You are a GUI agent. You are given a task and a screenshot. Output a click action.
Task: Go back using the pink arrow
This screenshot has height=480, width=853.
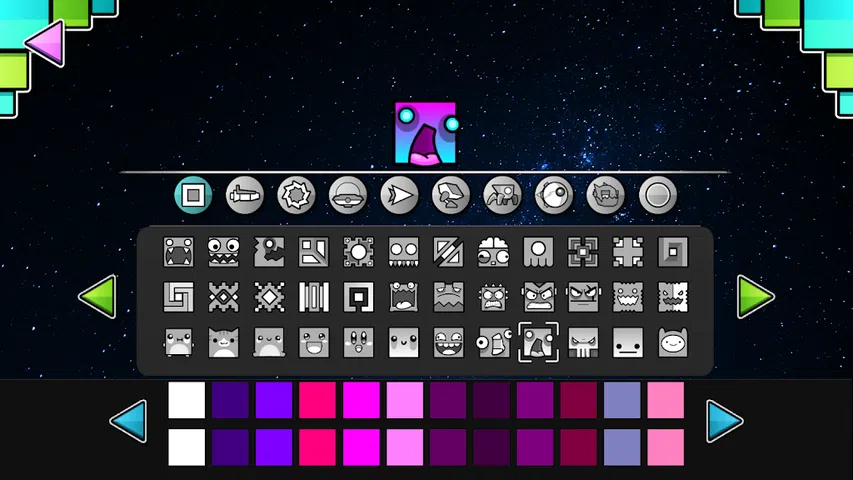click(x=44, y=42)
